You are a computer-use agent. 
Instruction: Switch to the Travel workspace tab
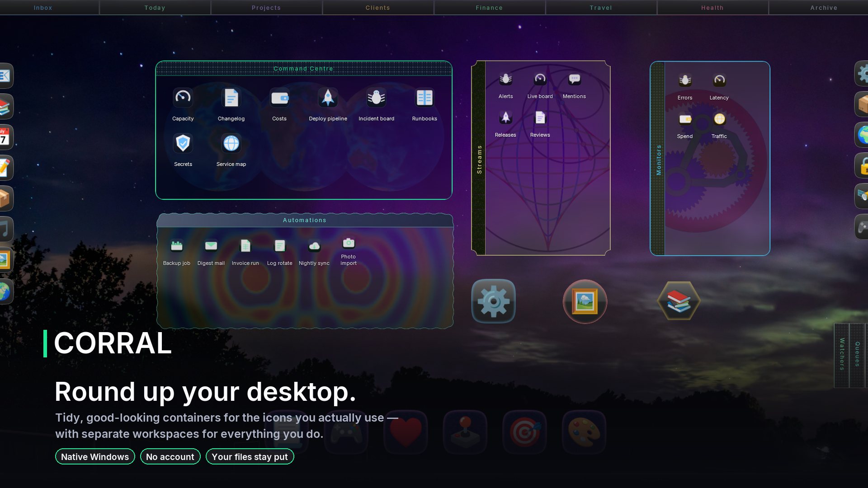coord(601,8)
